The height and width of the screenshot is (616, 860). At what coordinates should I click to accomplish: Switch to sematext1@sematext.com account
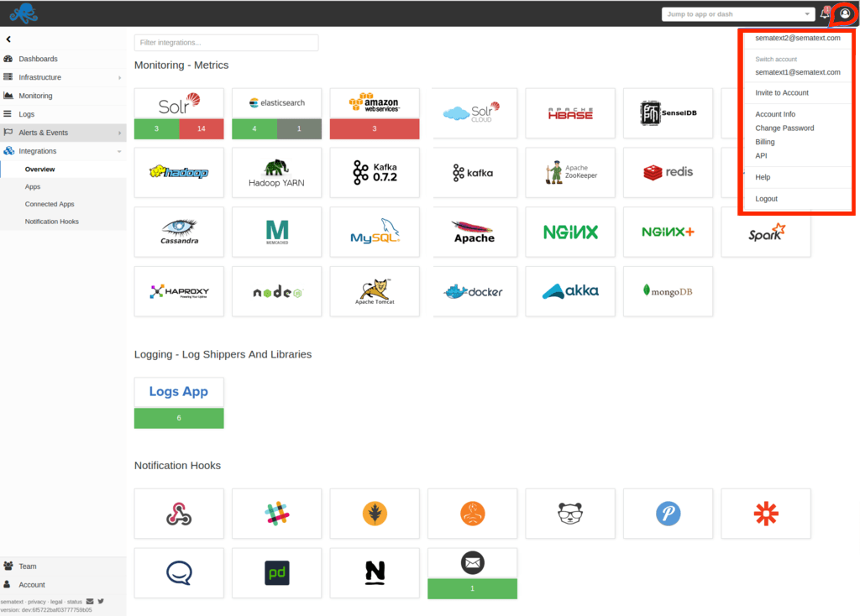(x=798, y=72)
